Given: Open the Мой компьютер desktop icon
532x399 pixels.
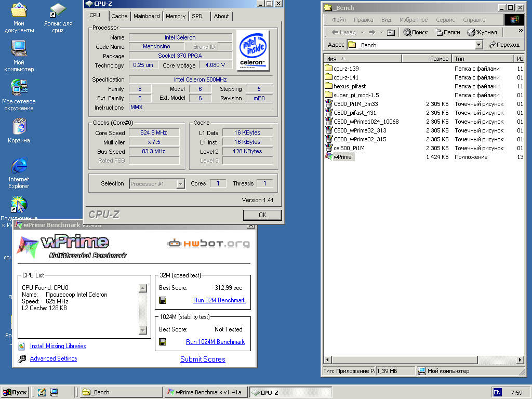Looking at the screenshot, I should [19, 56].
